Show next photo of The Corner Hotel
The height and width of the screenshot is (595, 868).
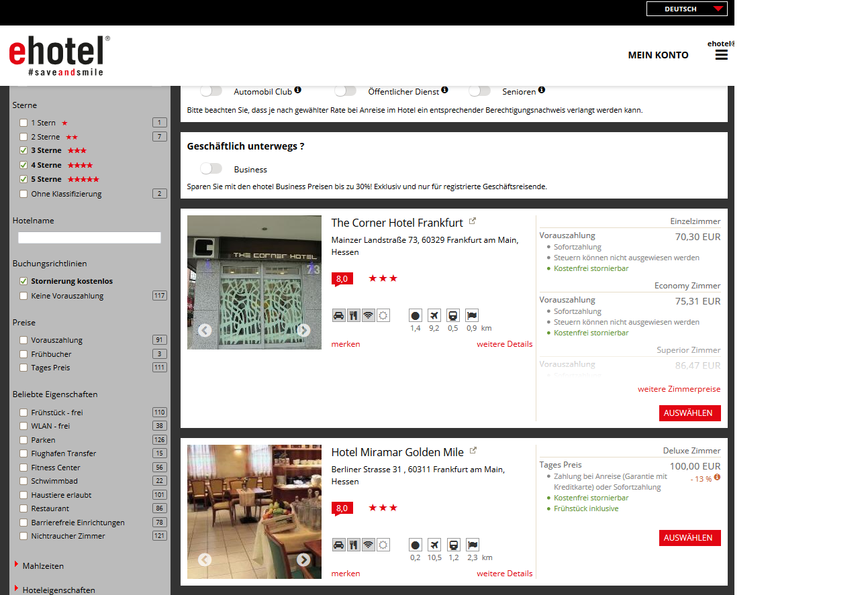click(x=304, y=330)
